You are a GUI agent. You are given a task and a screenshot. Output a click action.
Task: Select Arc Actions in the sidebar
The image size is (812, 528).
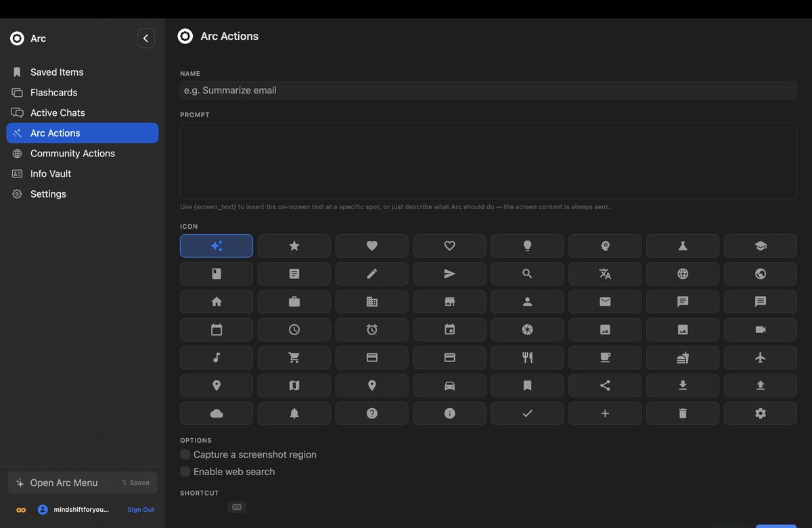click(x=83, y=133)
